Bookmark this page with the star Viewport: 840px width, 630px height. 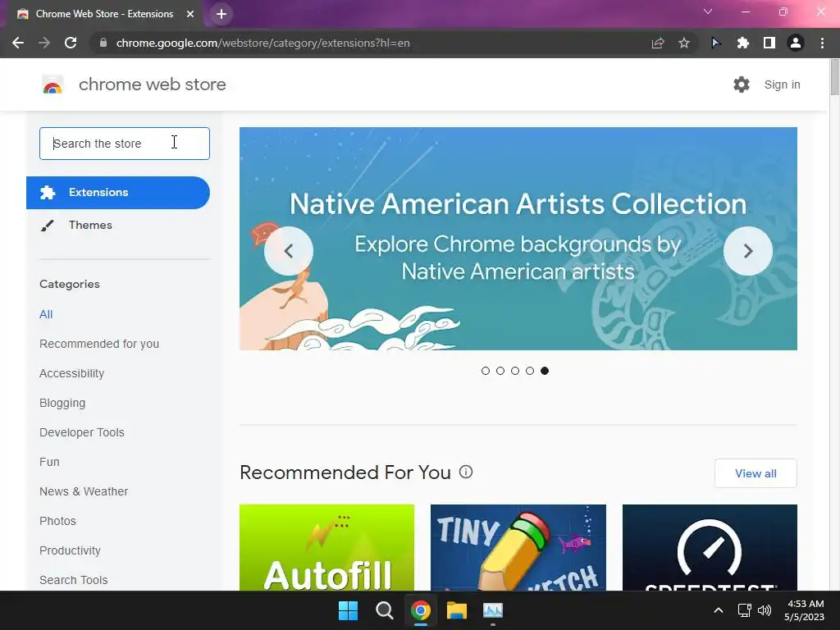pos(684,43)
